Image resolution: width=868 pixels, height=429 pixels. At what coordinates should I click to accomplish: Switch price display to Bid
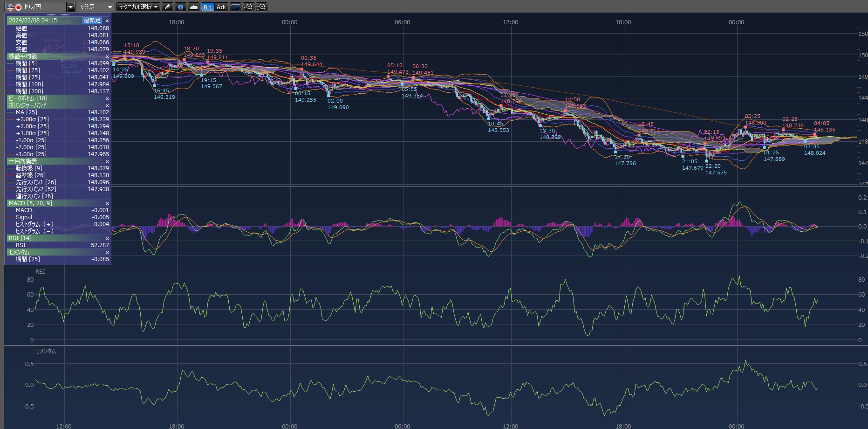coord(208,7)
